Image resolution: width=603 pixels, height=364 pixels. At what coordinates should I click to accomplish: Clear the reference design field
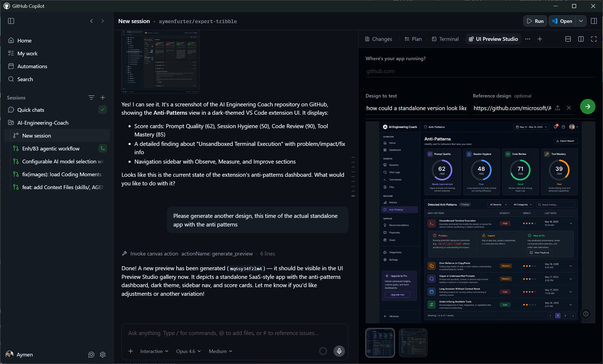[569, 108]
